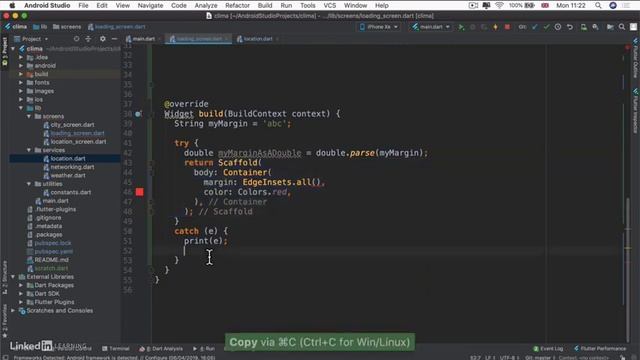Open the Project view selector dropdown

click(x=31, y=39)
